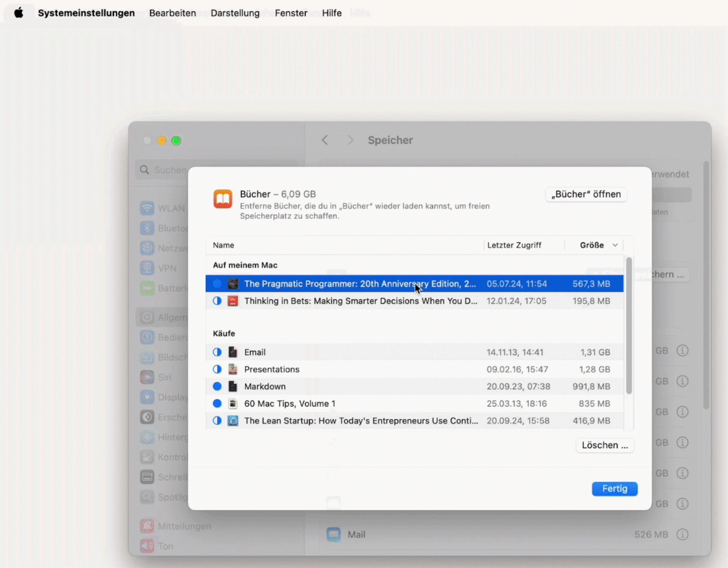Viewport: 728px width, 568px height.
Task: Open Siri settings via its sidebar icon
Action: click(147, 377)
